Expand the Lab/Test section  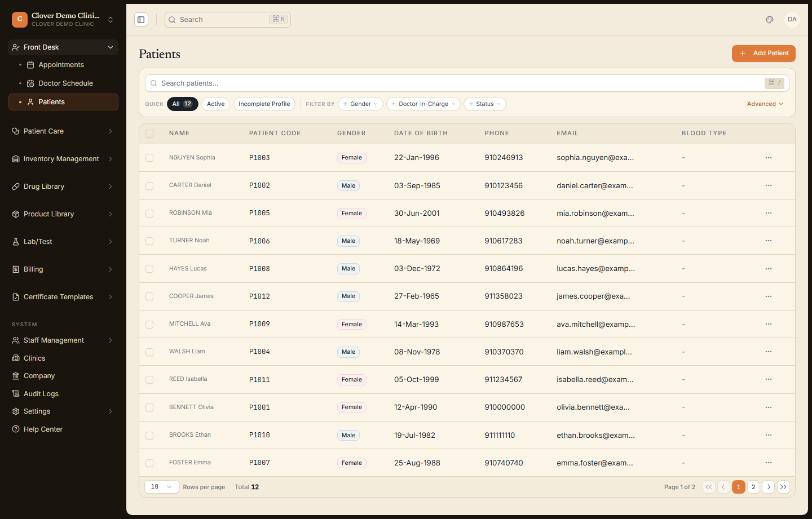[63, 242]
